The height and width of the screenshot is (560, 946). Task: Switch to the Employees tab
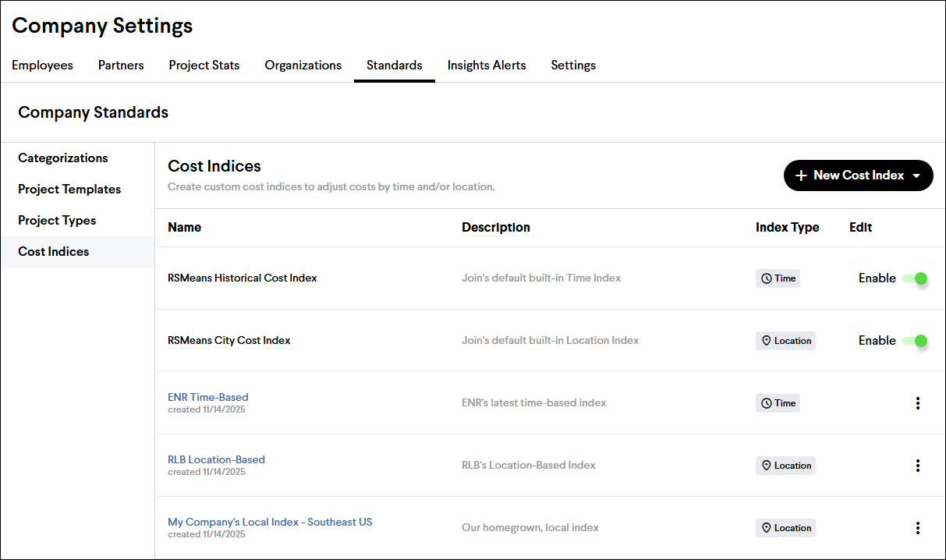[42, 66]
